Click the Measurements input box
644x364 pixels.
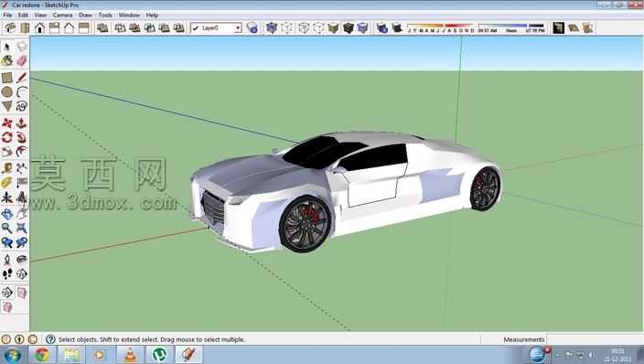[x=595, y=339]
